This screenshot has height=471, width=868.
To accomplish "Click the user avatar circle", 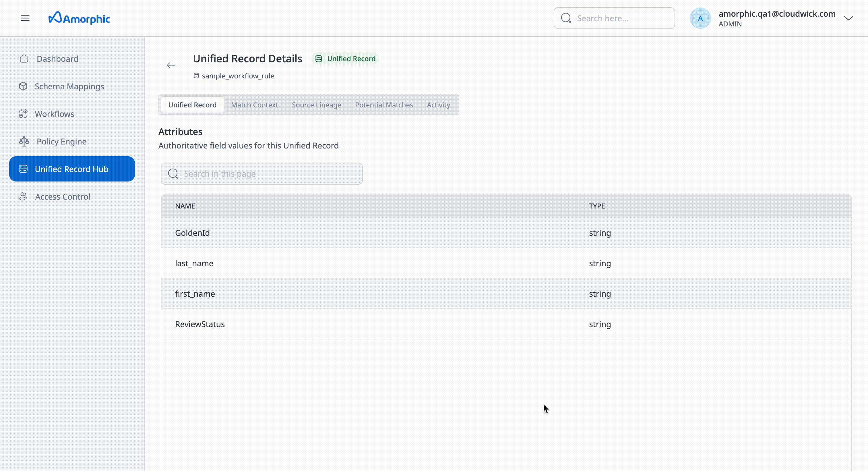I will 700,18.
